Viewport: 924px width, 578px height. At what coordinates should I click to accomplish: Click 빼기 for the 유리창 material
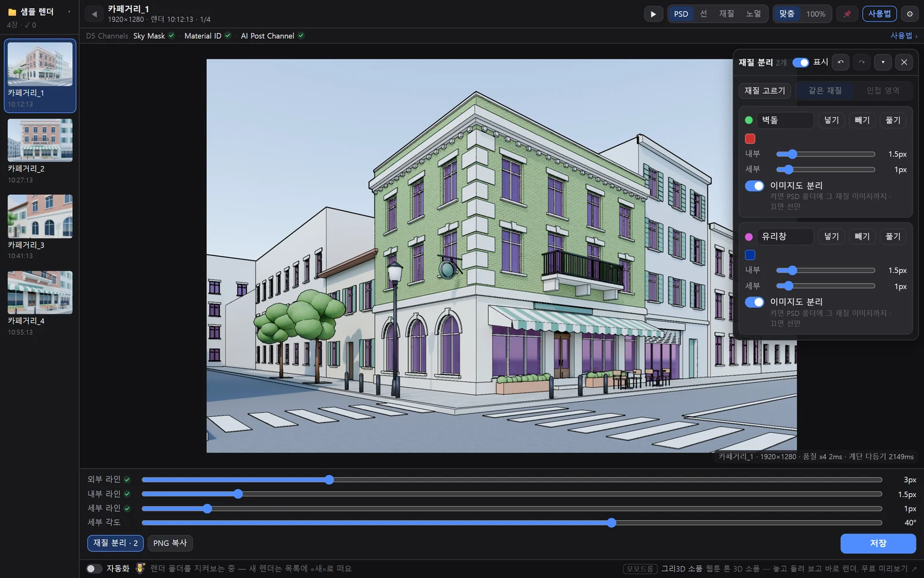point(862,237)
